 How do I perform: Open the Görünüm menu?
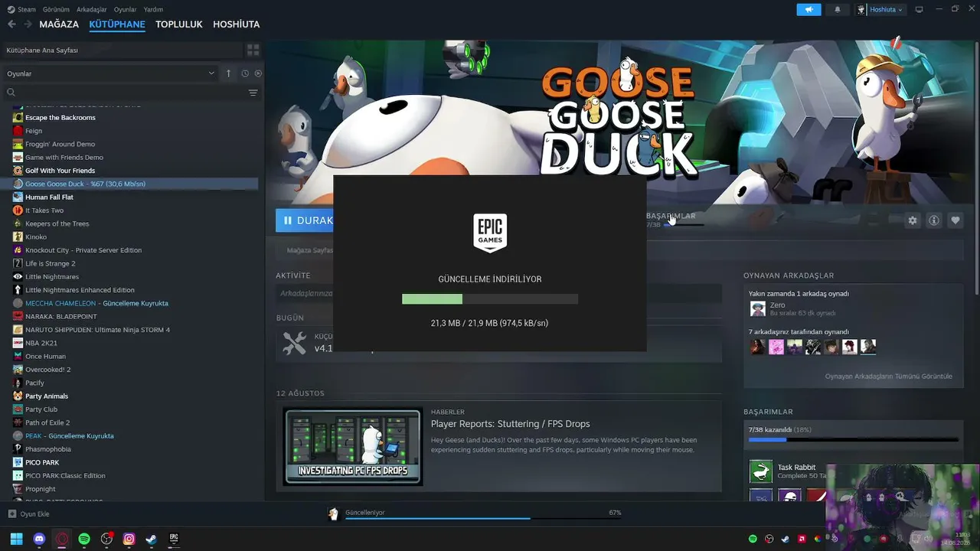[x=56, y=10]
